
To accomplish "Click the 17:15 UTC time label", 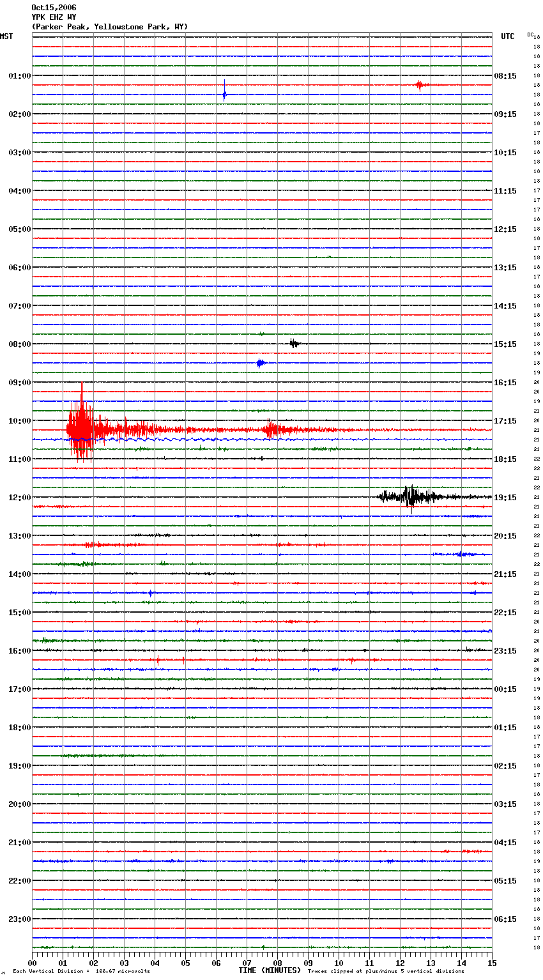I will coord(505,421).
